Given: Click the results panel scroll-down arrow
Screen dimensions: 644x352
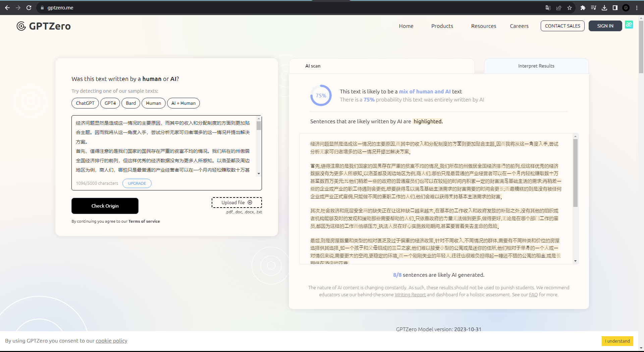Looking at the screenshot, I should pos(575,261).
